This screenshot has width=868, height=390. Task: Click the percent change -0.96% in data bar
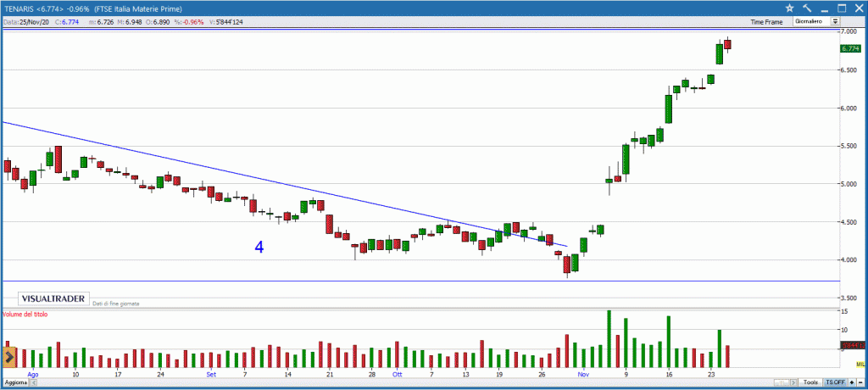[189, 22]
